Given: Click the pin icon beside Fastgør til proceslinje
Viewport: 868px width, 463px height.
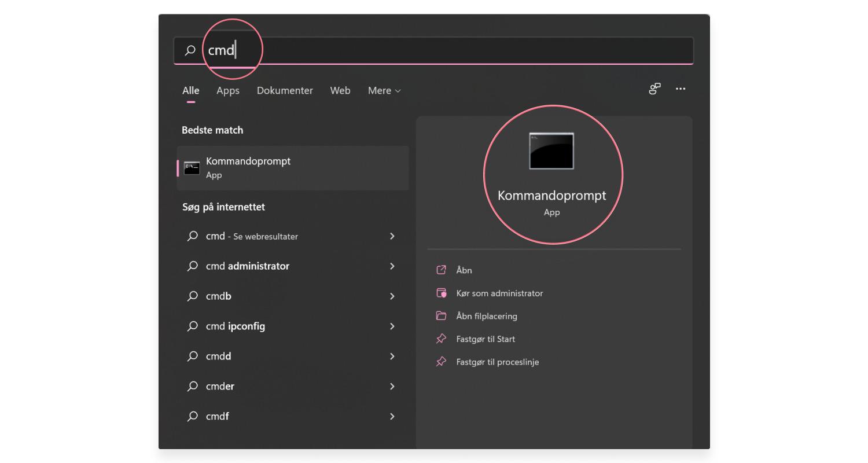Looking at the screenshot, I should (x=442, y=362).
